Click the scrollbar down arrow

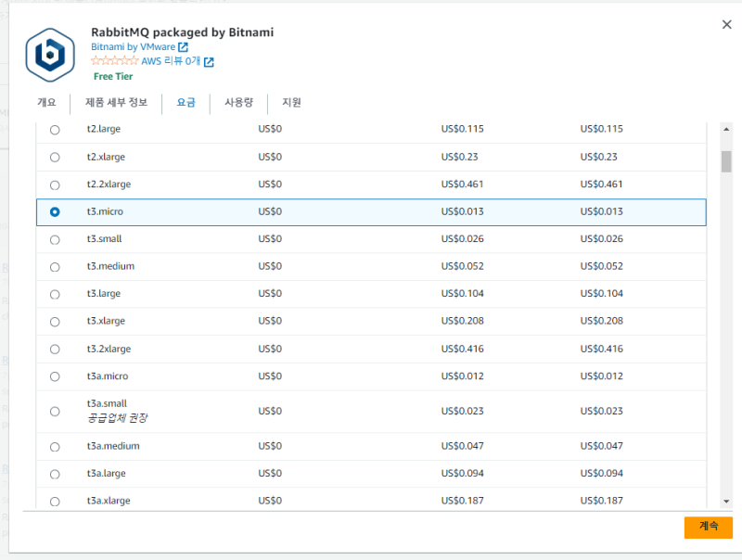726,502
